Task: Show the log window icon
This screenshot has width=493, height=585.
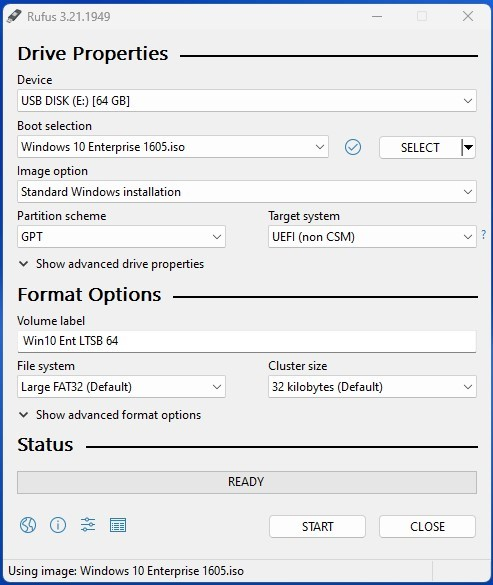Action: (x=118, y=525)
